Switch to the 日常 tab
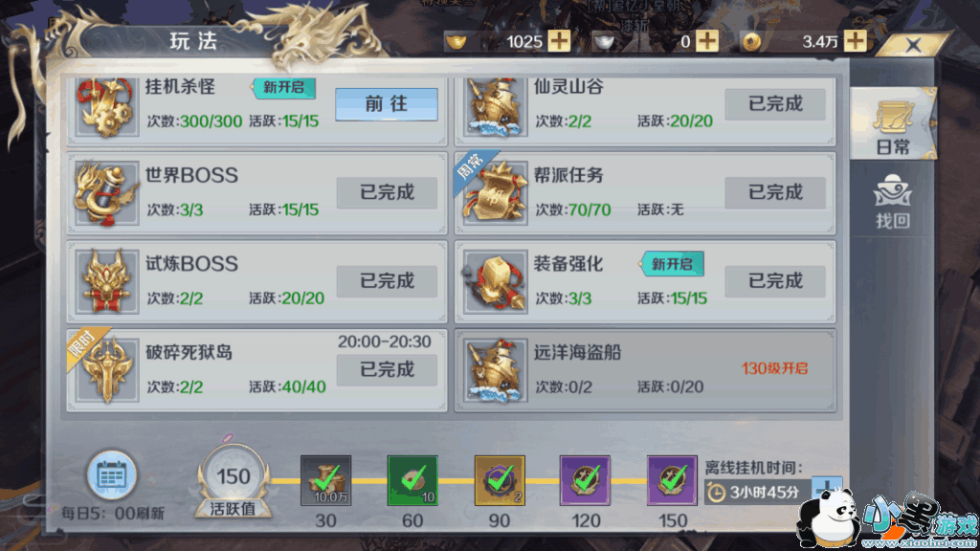The height and width of the screenshot is (551, 980). 893,125
